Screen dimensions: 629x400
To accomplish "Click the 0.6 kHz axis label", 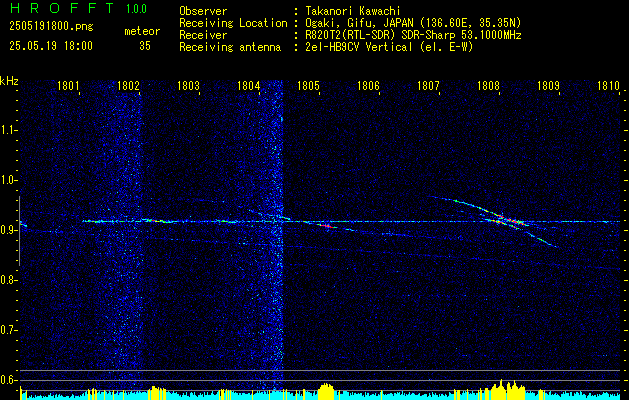I will point(8,380).
